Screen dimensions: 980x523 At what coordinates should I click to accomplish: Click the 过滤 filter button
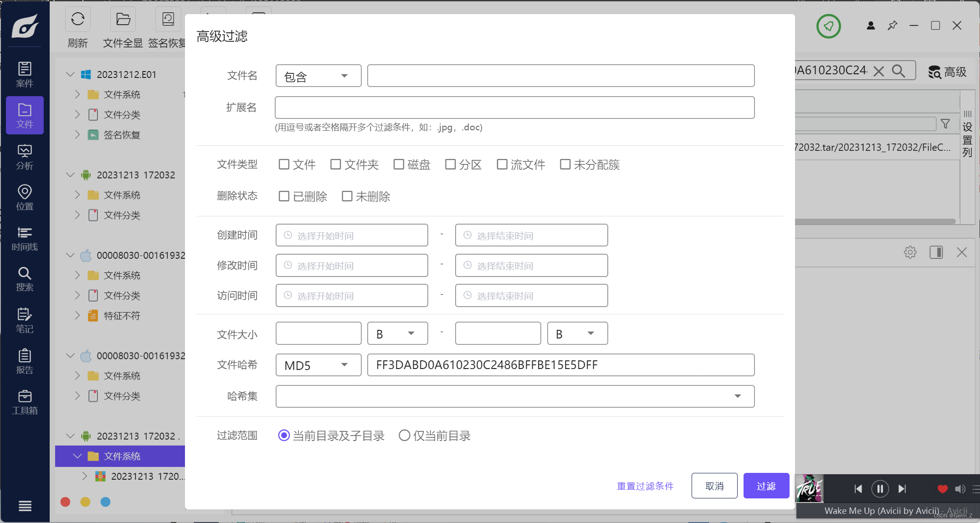click(x=766, y=486)
